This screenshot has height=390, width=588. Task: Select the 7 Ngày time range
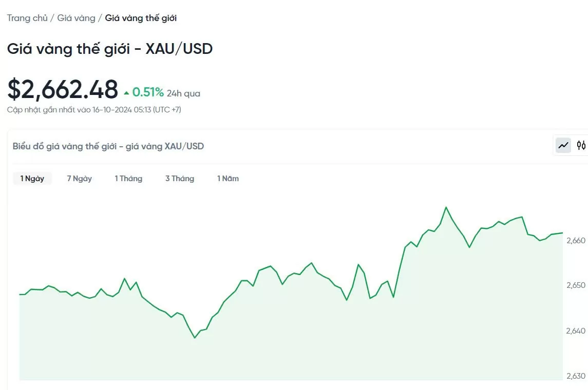pos(79,179)
